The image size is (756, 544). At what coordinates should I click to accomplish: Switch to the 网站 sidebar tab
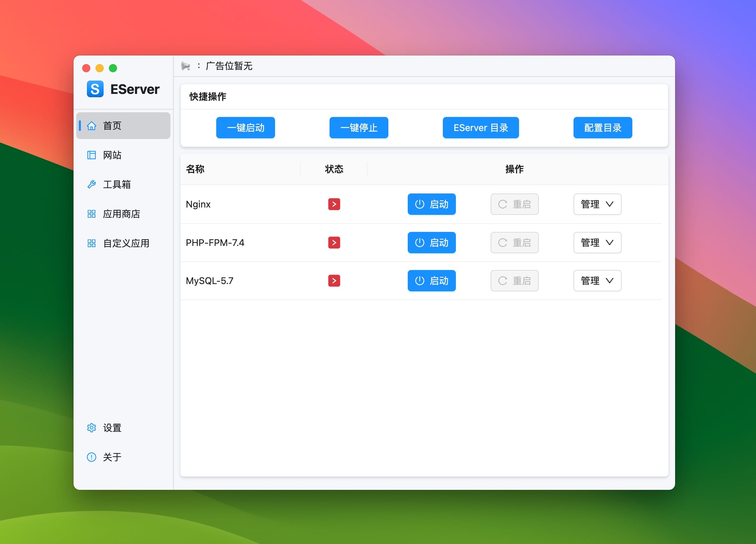point(112,155)
